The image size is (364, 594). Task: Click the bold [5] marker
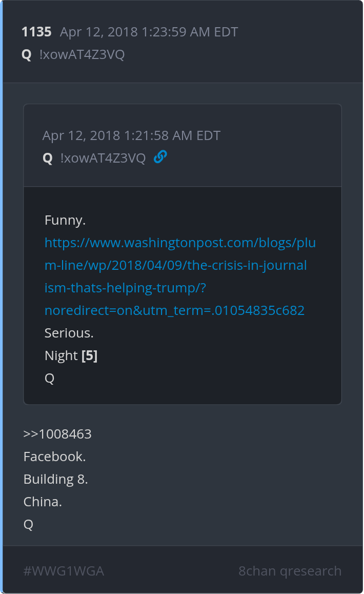point(89,355)
